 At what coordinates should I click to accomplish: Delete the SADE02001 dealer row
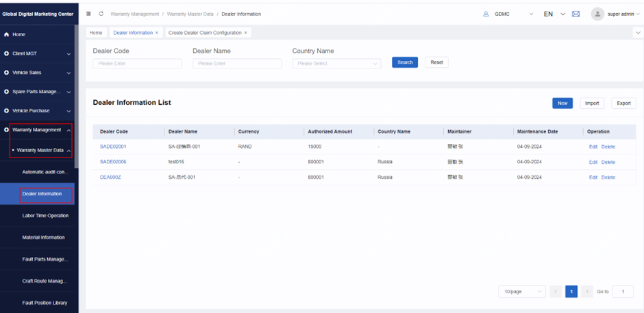coord(608,147)
